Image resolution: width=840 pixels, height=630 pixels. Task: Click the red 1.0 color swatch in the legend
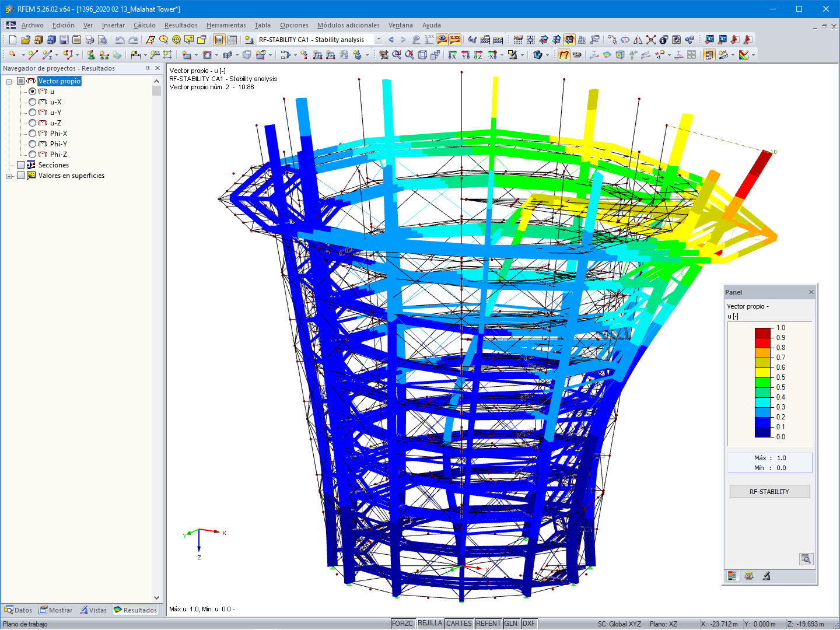click(762, 331)
